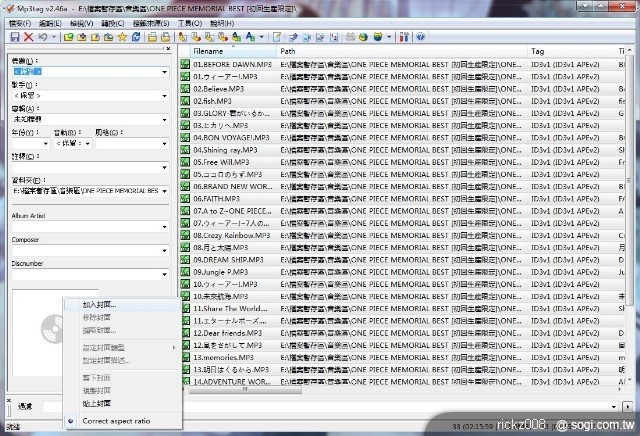Image resolution: width=640 pixels, height=436 pixels.
Task: Select file 02.Believe.MP3
Action: point(218,89)
